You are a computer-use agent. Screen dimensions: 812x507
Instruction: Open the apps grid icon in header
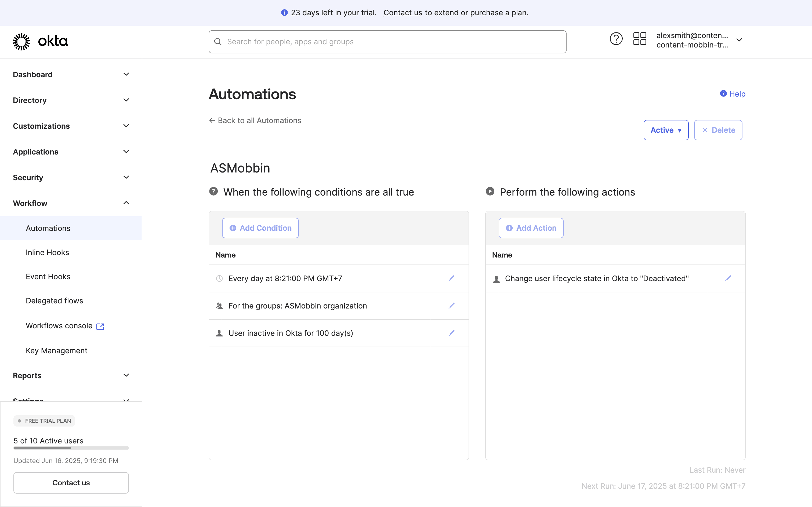[x=640, y=39]
